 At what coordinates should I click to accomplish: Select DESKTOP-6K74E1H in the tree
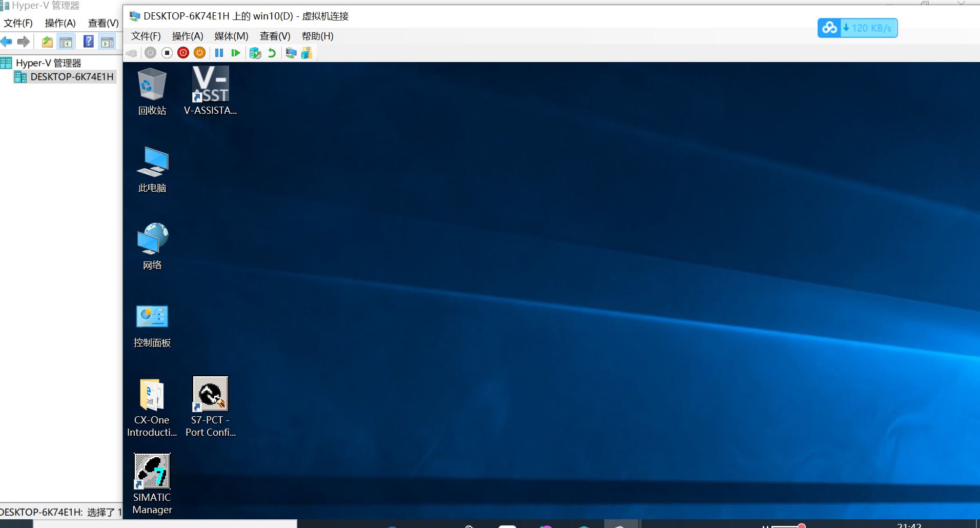[x=71, y=77]
